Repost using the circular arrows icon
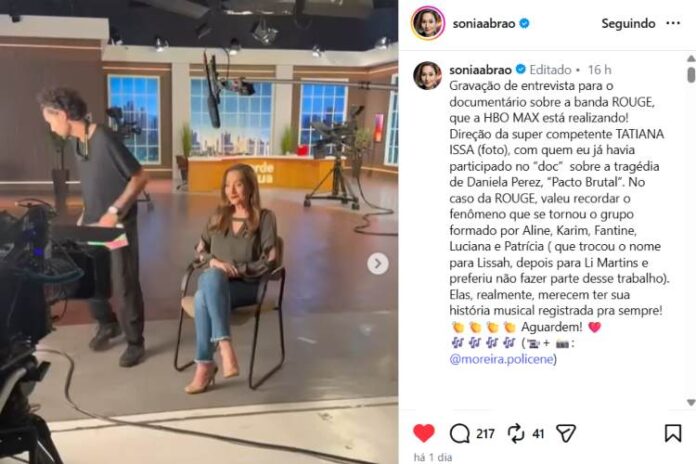Image resolution: width=696 pixels, height=464 pixels. 516,433
